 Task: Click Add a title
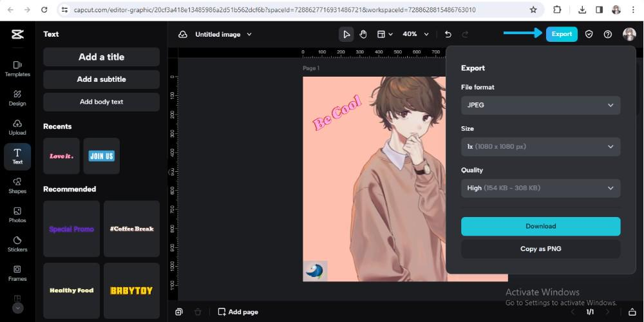pyautogui.click(x=102, y=57)
